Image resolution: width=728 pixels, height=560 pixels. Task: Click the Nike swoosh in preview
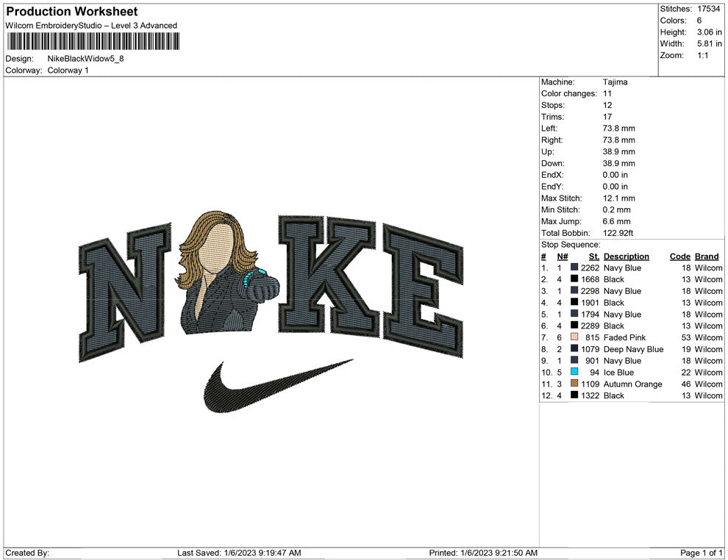pyautogui.click(x=278, y=386)
